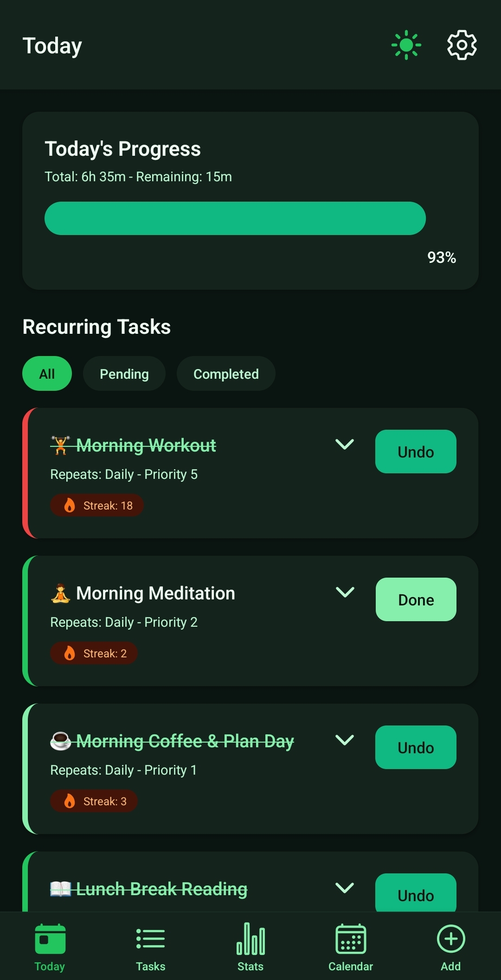This screenshot has height=980, width=501.
Task: Toggle the light mode sun icon
Action: click(406, 45)
